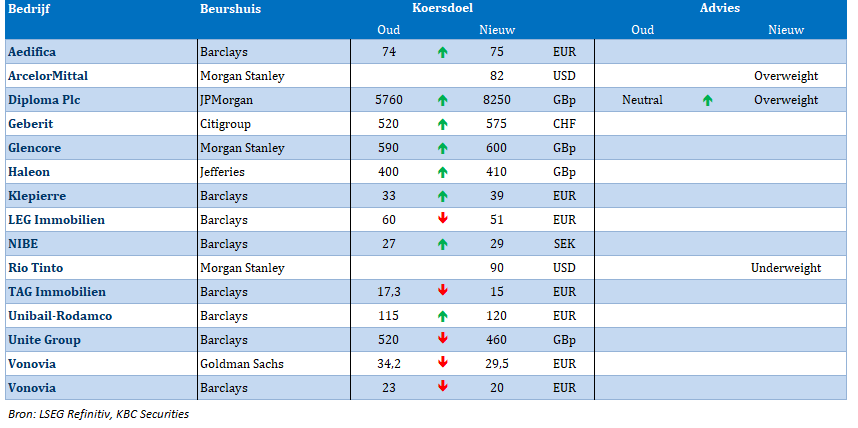Click the Jefferies broker cell
The width and height of the screenshot is (858, 428).
tap(222, 172)
